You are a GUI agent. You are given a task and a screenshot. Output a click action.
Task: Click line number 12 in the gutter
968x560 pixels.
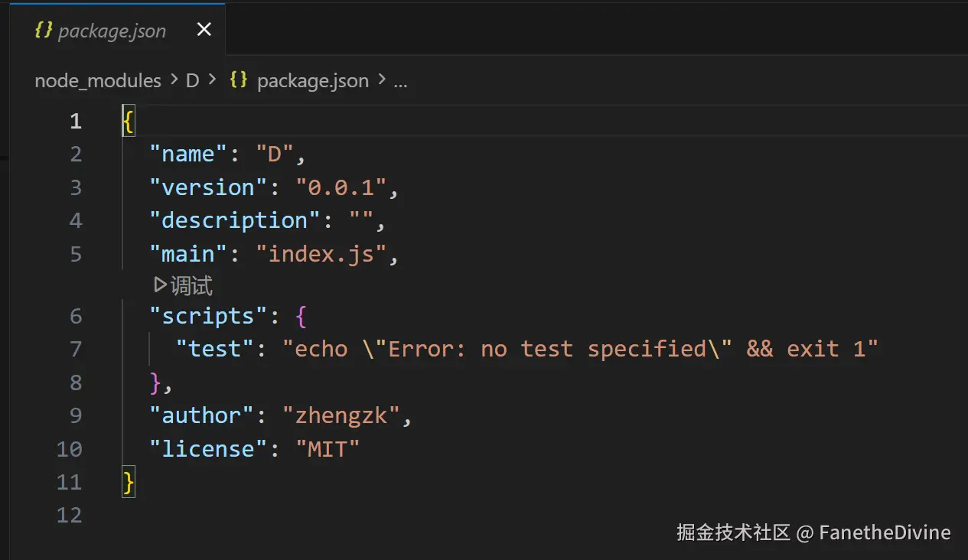click(x=69, y=515)
